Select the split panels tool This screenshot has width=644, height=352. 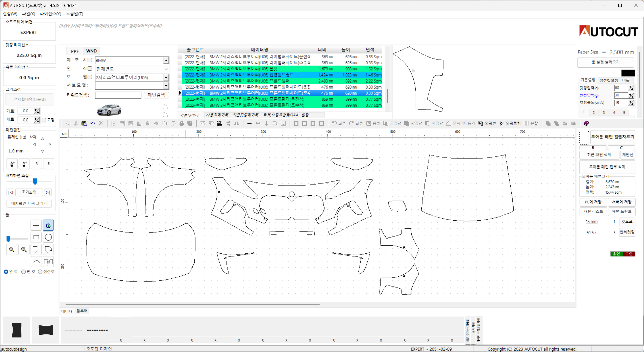pos(48,262)
